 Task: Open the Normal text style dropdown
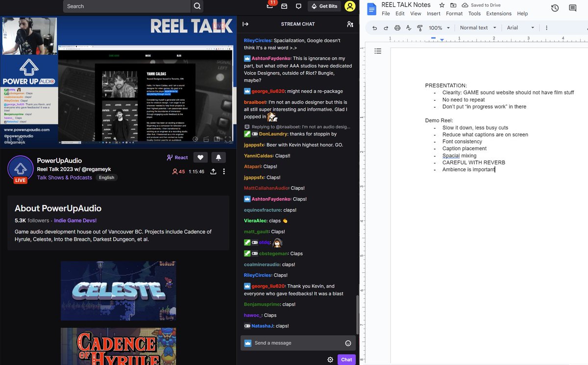pyautogui.click(x=478, y=28)
